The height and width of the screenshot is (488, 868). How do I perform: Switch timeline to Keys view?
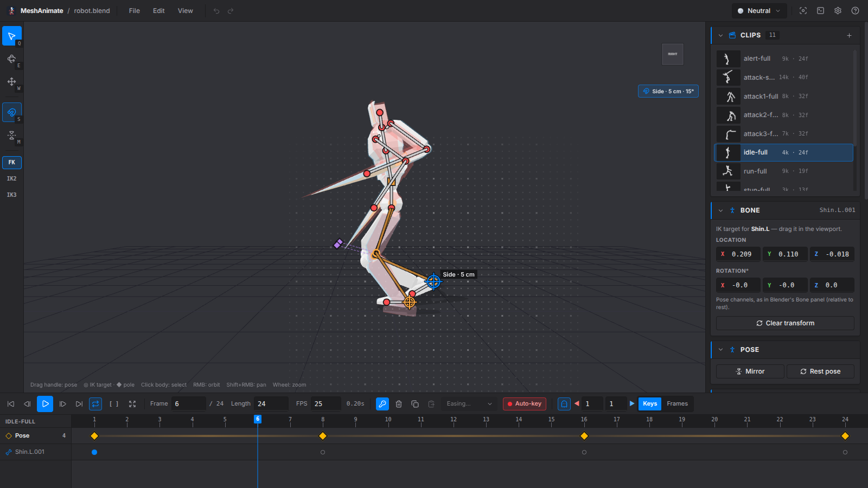(650, 404)
